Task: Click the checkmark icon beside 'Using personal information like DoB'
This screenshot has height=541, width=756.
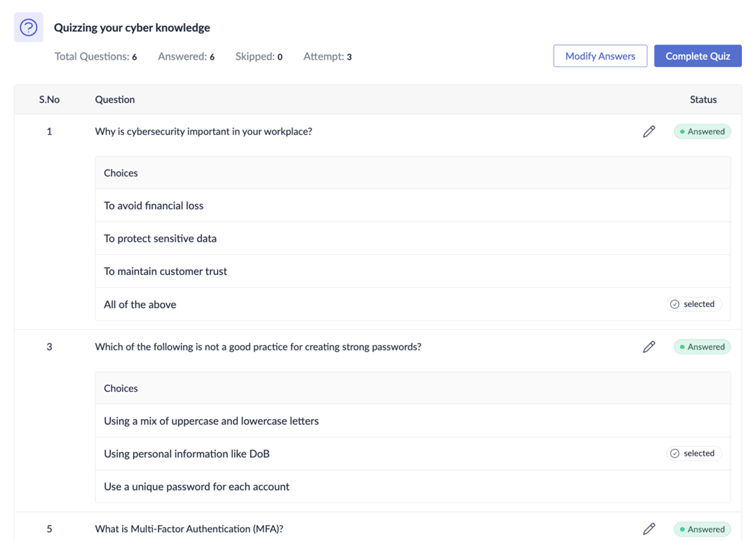Action: (x=674, y=453)
